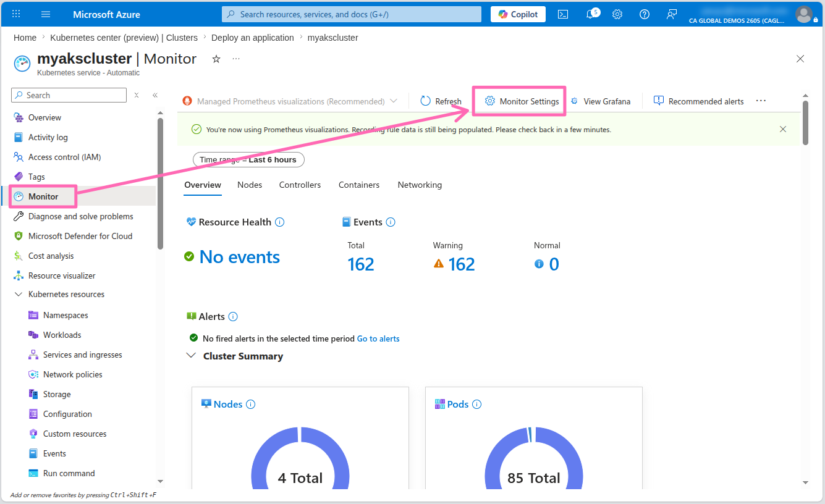This screenshot has width=825, height=504.
Task: Open Monitor Settings
Action: (522, 101)
